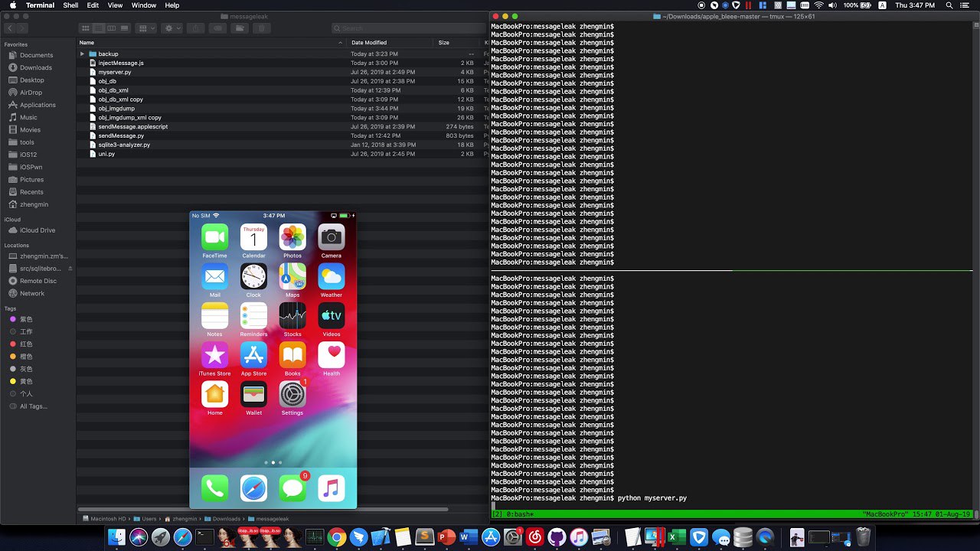This screenshot has height=551, width=980.
Task: Open the Help menu
Action: 172,5
